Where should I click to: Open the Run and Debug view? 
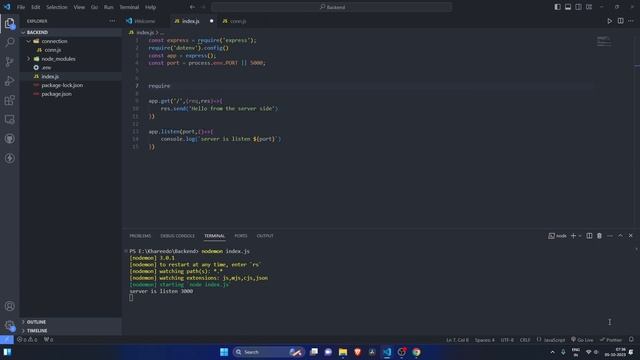pos(10,81)
